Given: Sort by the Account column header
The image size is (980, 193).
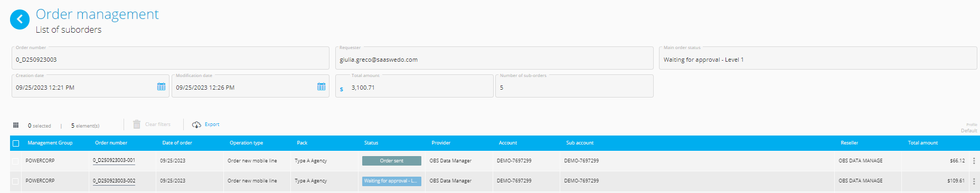Looking at the screenshot, I should click(x=508, y=143).
